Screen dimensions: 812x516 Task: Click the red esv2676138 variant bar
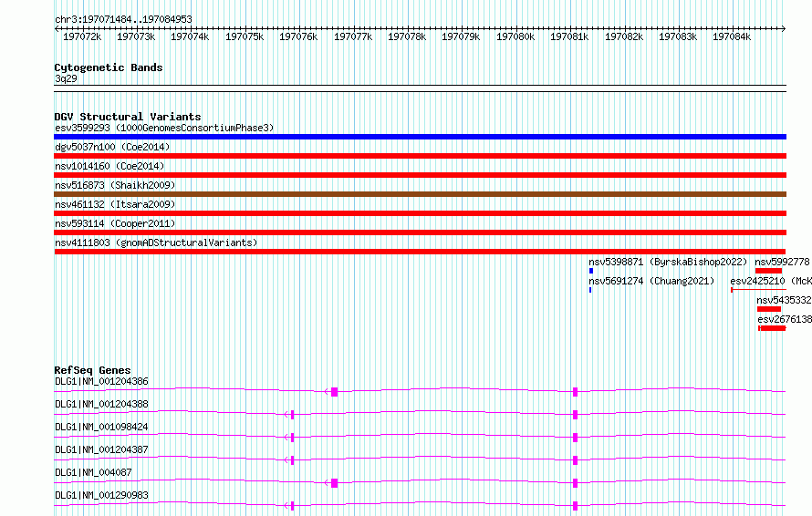click(772, 328)
